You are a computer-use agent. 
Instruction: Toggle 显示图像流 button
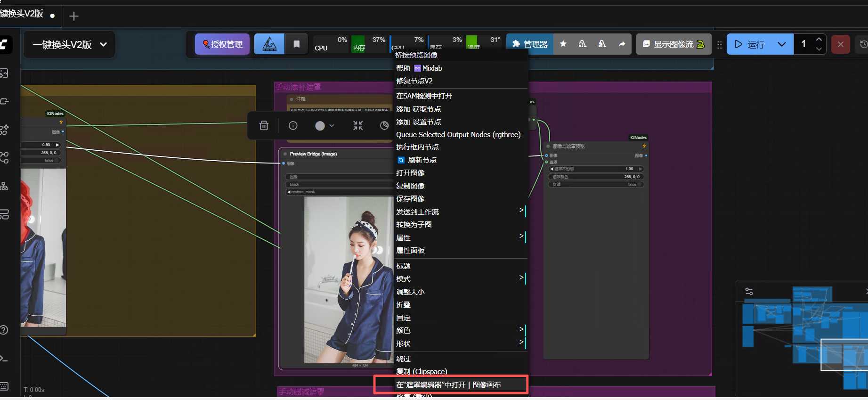tap(673, 44)
